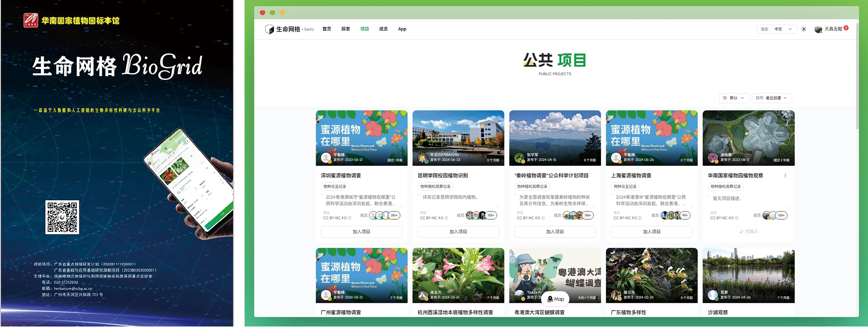Viewport: 868px width, 330px height.
Task: Switch to the 成员 nav tab
Action: (x=383, y=29)
